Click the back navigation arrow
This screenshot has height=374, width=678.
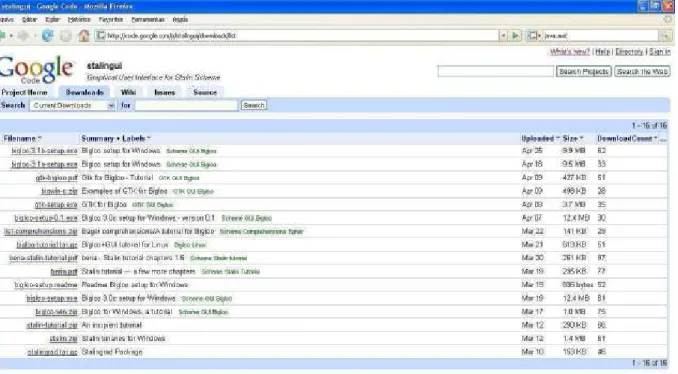coord(3,36)
